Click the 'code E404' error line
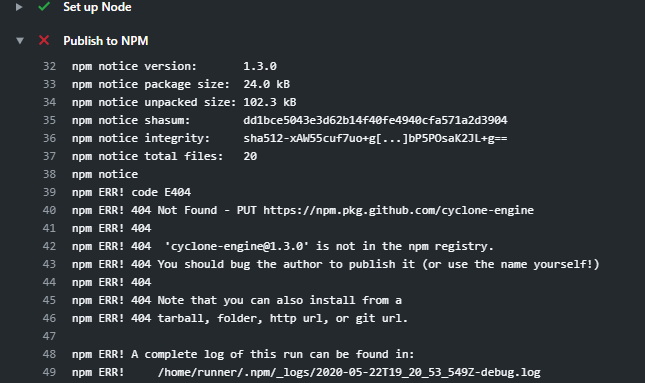 click(131, 192)
